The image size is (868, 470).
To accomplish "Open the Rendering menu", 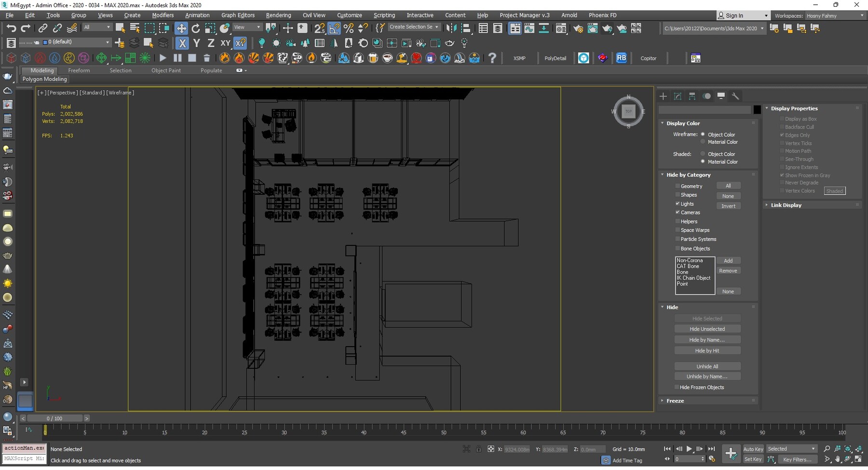I will point(278,15).
